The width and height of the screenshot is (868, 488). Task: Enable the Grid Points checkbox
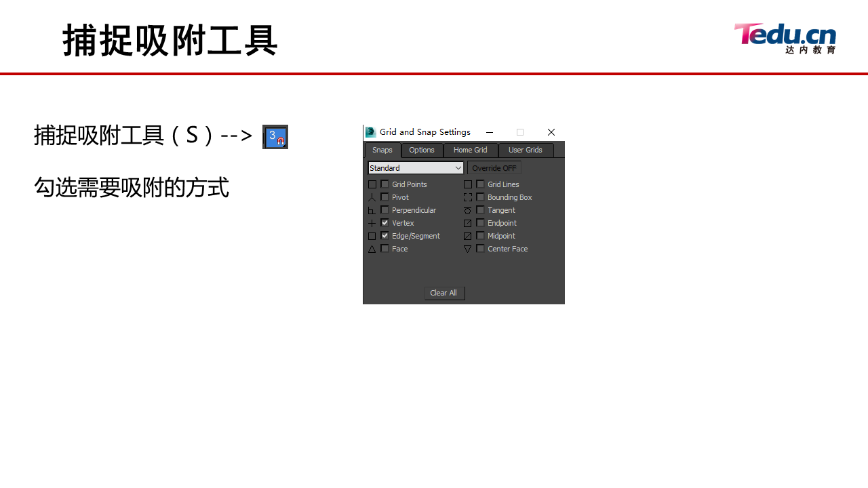pos(385,184)
